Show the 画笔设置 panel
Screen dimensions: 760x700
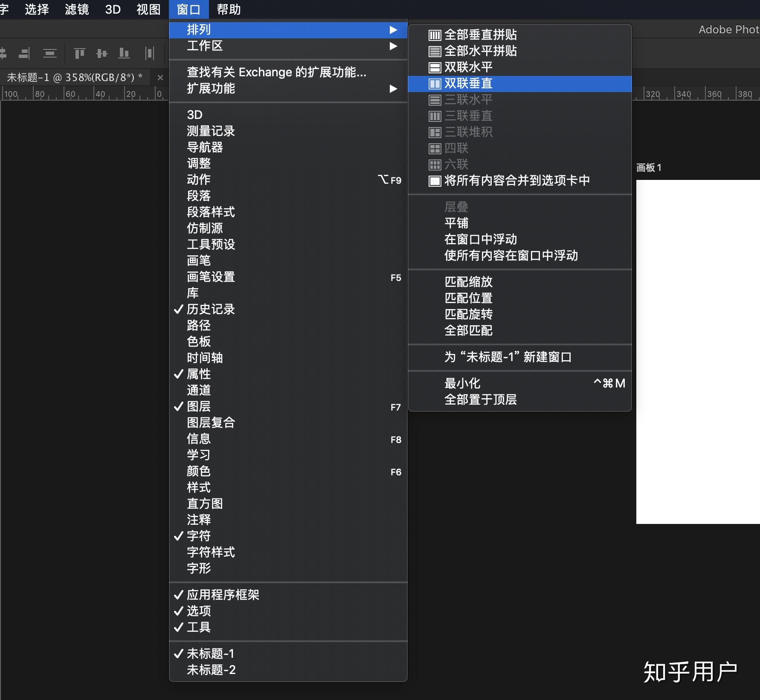[x=288, y=277]
